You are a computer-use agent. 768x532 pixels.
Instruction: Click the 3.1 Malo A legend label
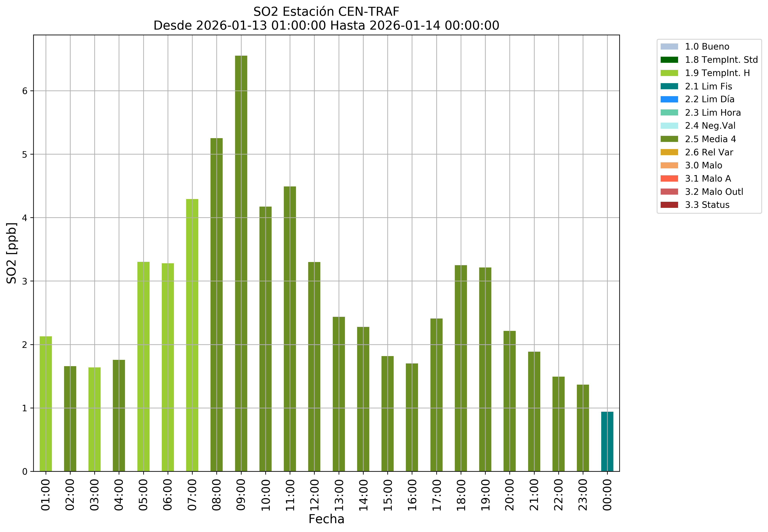tap(708, 179)
